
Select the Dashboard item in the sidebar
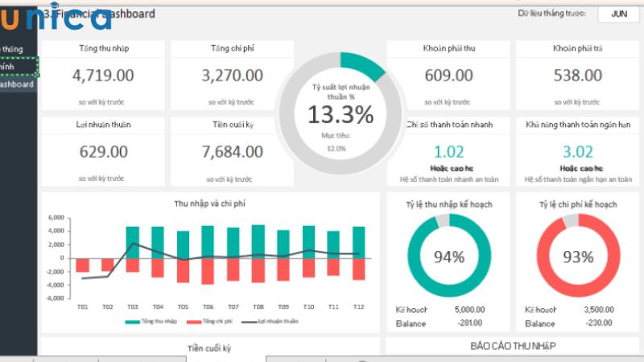point(17,84)
